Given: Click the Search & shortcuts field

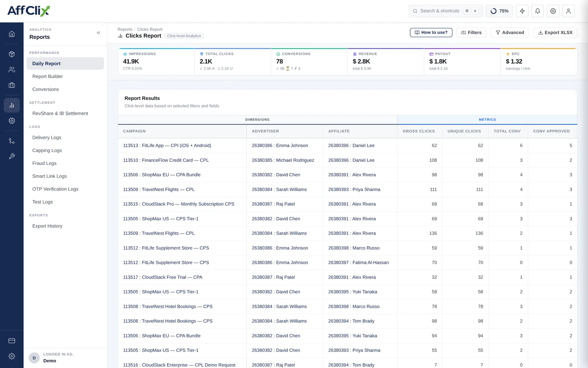Looking at the screenshot, I should [446, 11].
